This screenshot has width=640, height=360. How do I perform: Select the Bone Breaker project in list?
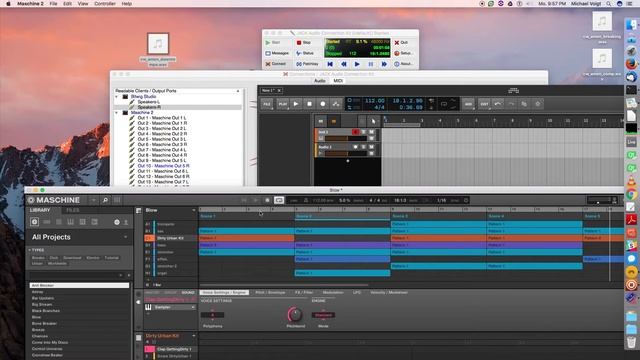point(44,324)
